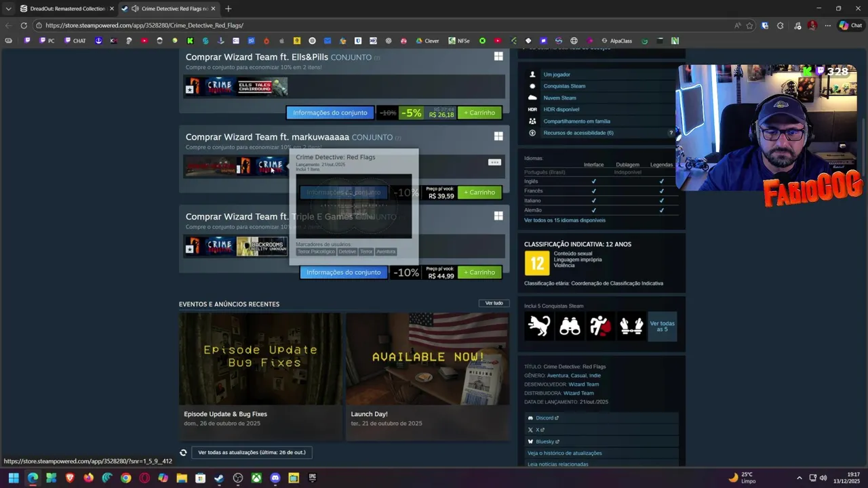Open the 'NFSe' bookmark
868x488 pixels.
(459, 41)
